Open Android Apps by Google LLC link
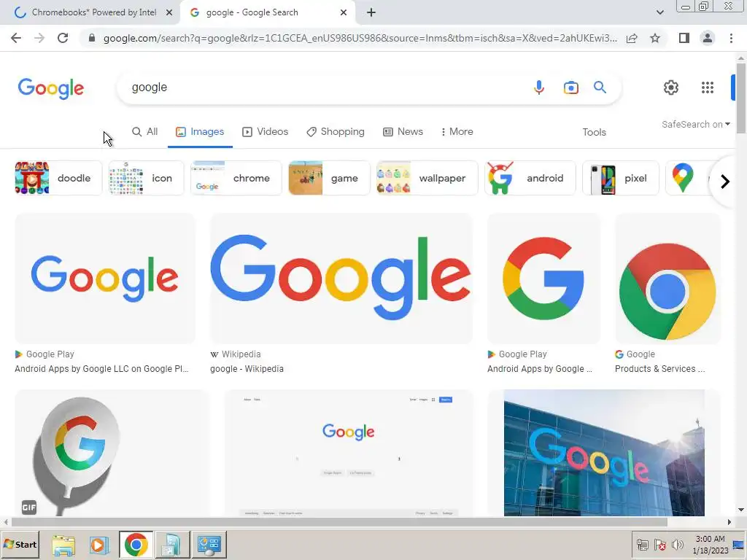 click(x=101, y=369)
